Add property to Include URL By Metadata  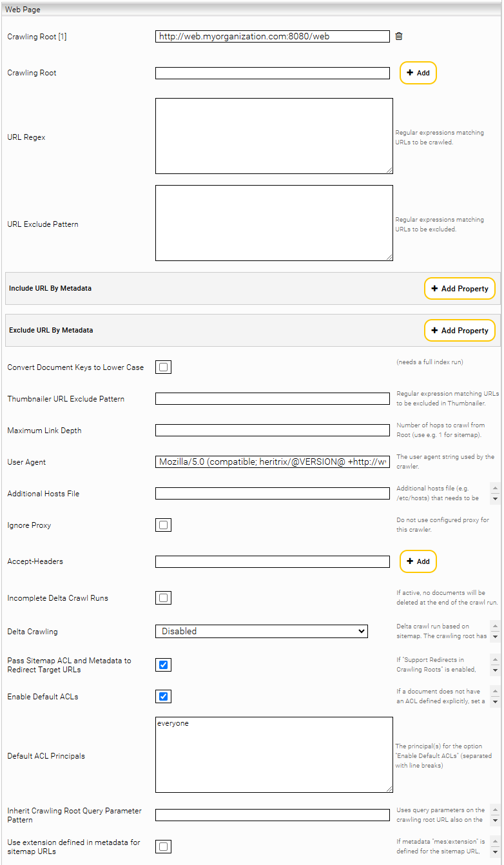459,289
